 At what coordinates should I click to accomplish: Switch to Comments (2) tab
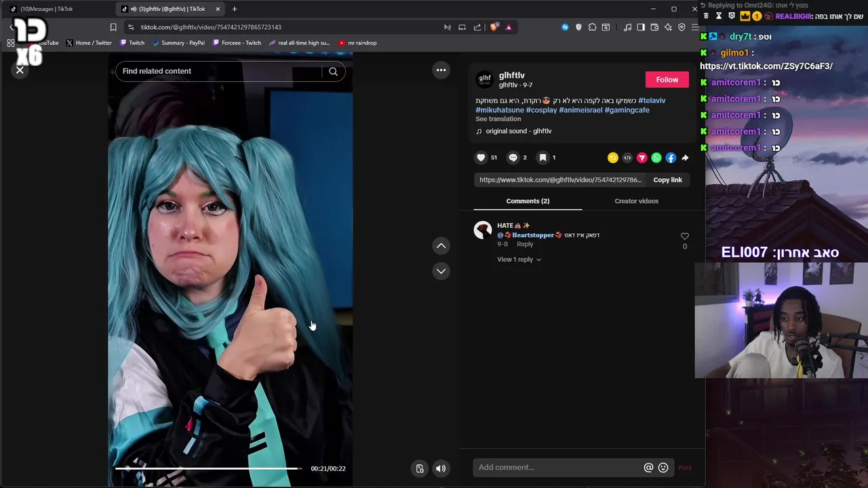[528, 201]
